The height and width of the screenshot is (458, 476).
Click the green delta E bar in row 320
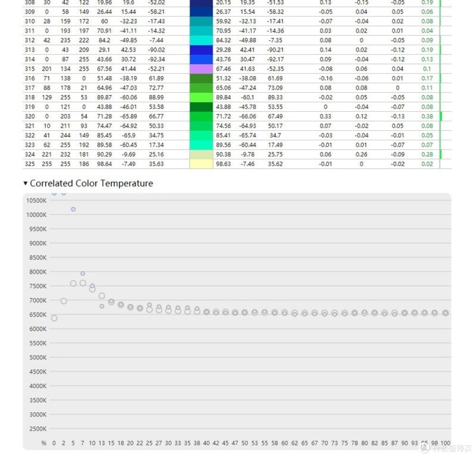click(441, 116)
